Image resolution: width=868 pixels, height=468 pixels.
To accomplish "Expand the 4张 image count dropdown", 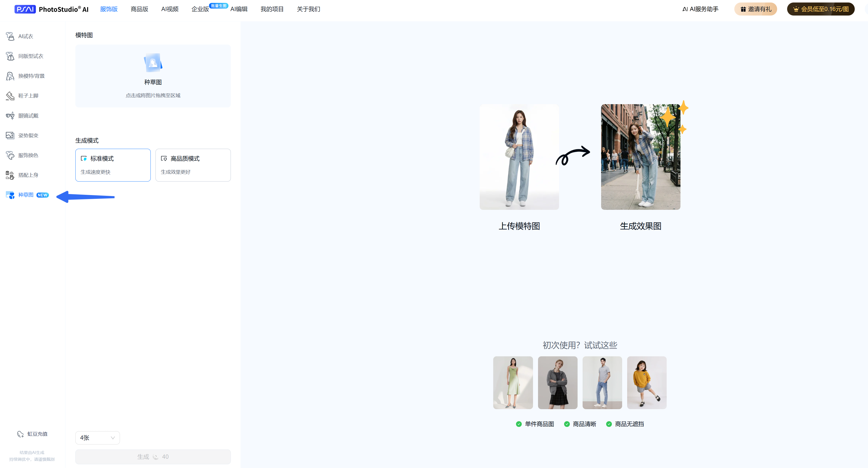I will (97, 438).
